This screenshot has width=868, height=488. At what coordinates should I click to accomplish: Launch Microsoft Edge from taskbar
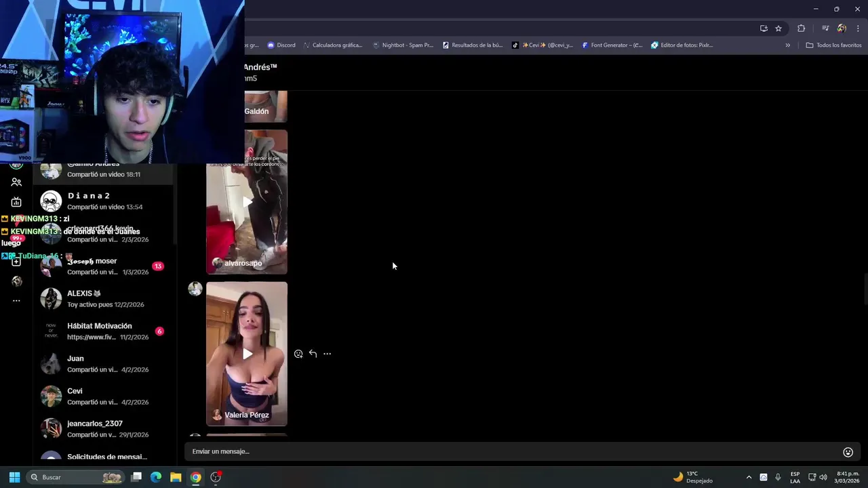[156, 477]
